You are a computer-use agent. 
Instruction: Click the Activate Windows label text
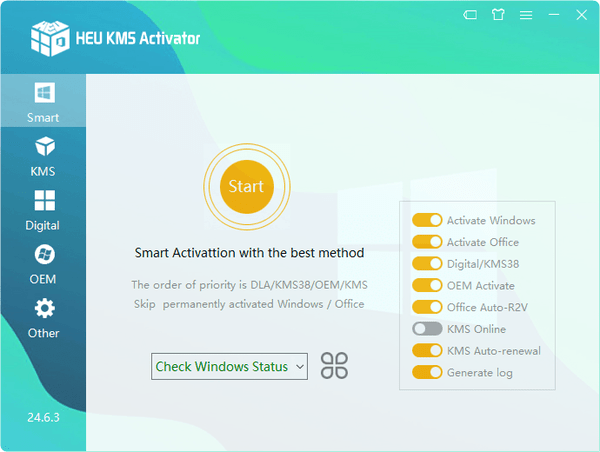point(491,220)
